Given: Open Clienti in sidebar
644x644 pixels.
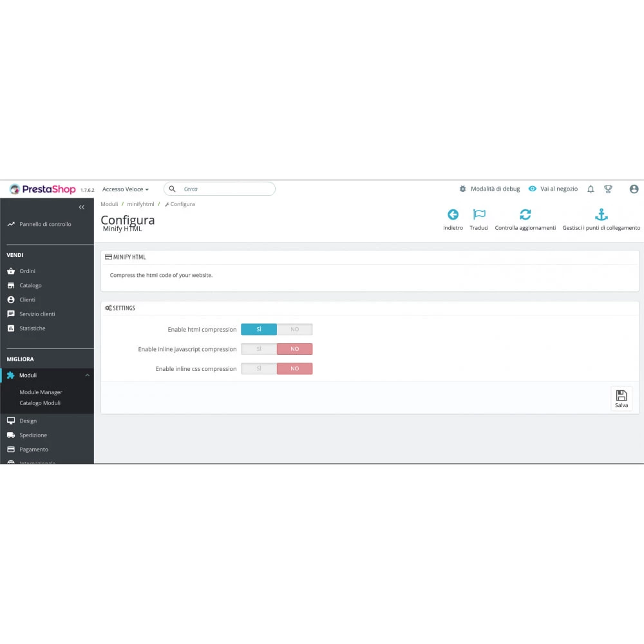Looking at the screenshot, I should coord(27,300).
